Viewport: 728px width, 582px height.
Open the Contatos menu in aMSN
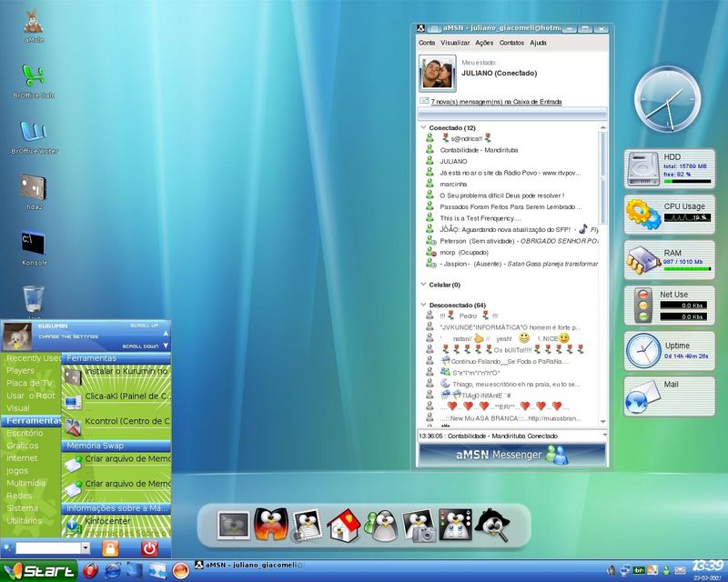pos(511,43)
